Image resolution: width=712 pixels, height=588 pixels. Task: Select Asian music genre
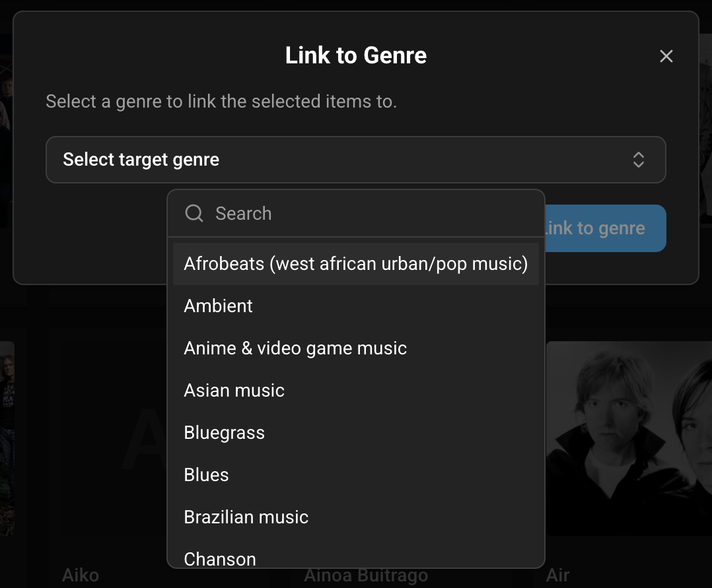point(234,391)
